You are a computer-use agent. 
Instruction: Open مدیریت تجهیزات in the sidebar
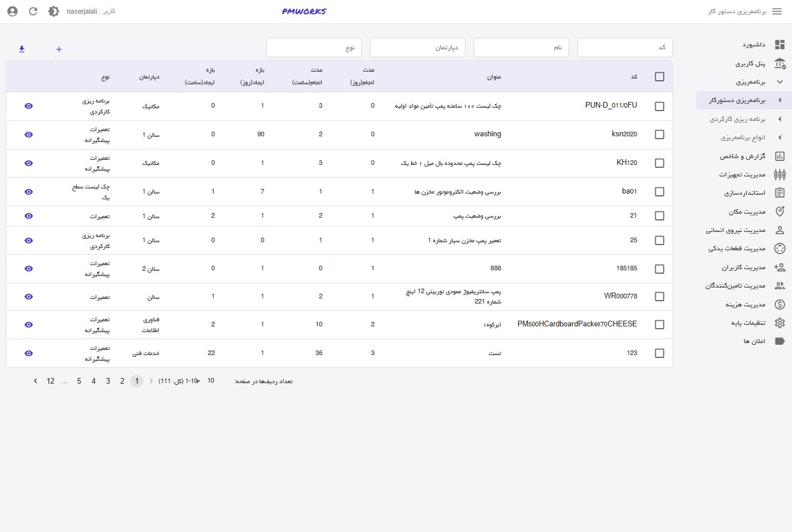742,175
